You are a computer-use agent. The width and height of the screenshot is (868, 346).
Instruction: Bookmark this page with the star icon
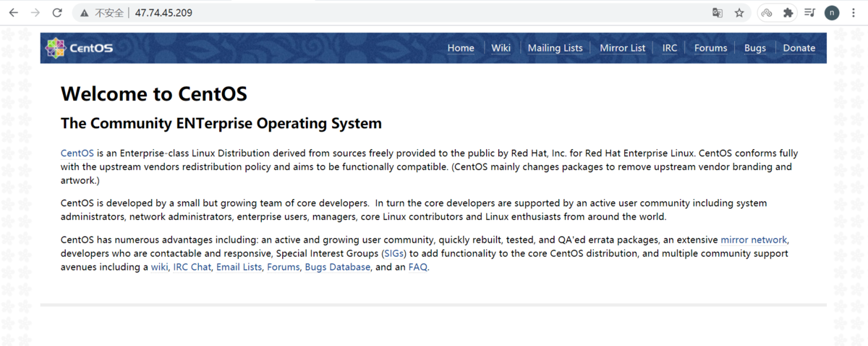point(739,13)
